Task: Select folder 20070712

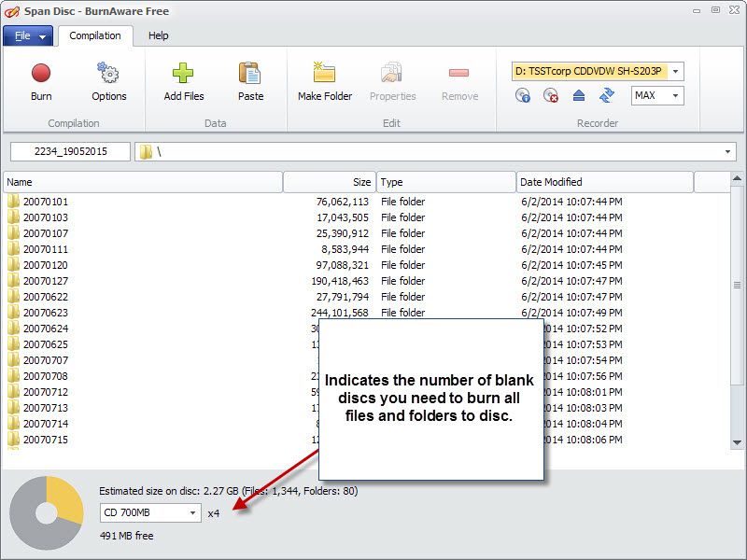Action: [46, 392]
